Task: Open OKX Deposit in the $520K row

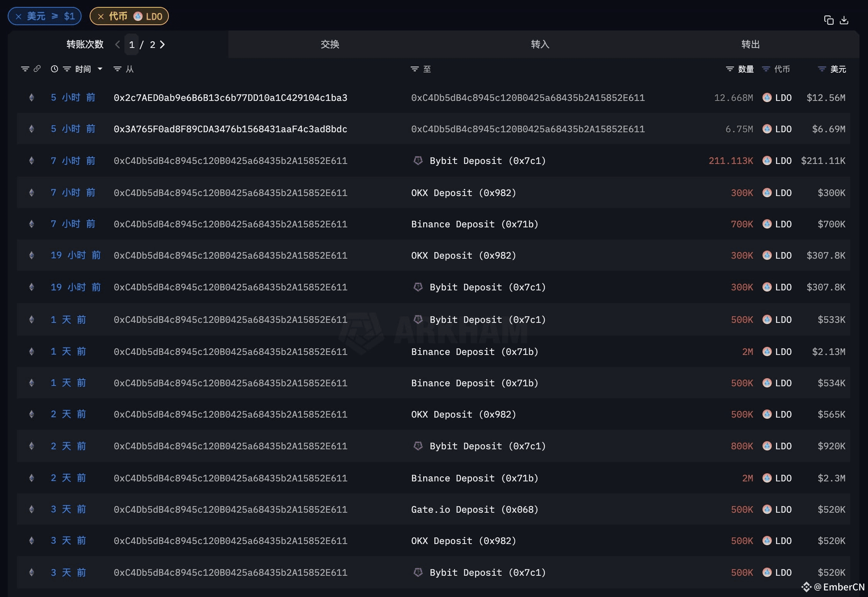Action: 464,541
